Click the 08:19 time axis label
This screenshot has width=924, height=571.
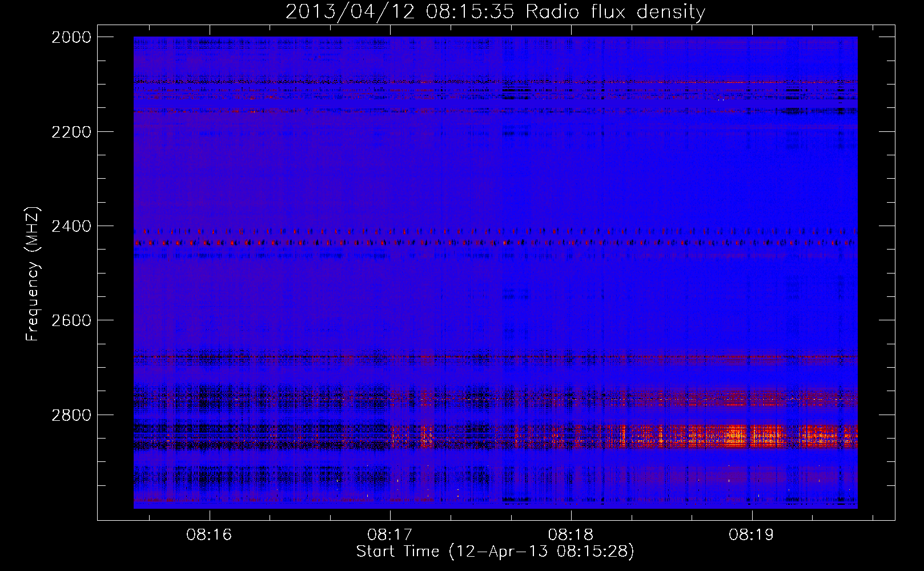(x=752, y=534)
